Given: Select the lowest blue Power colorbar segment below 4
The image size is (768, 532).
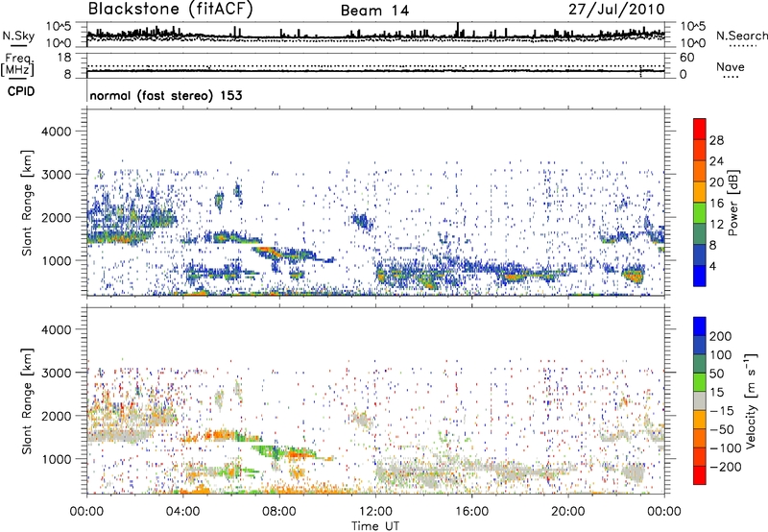Looking at the screenshot, I should 700,276.
